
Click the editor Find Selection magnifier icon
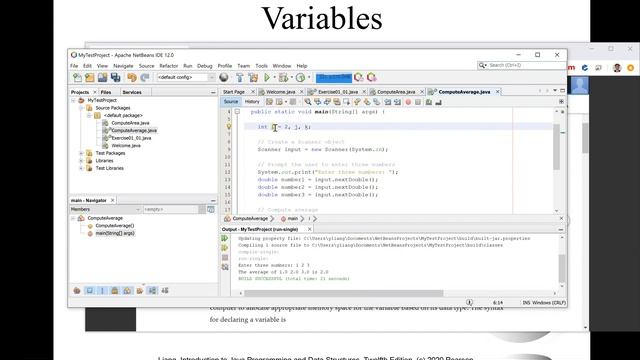pos(308,102)
